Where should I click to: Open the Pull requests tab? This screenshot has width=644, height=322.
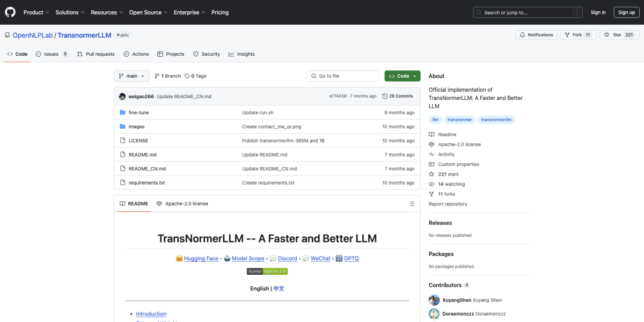(96, 54)
